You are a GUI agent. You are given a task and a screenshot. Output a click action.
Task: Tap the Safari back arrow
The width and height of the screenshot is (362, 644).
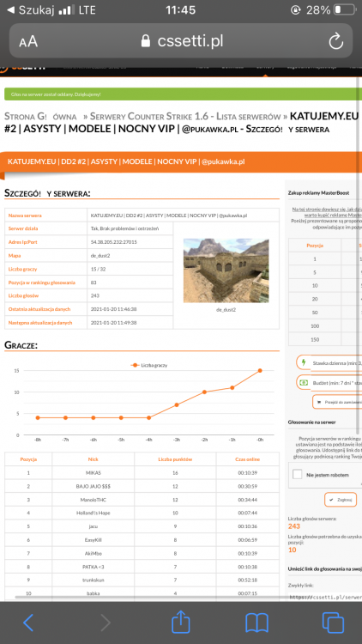click(28, 623)
